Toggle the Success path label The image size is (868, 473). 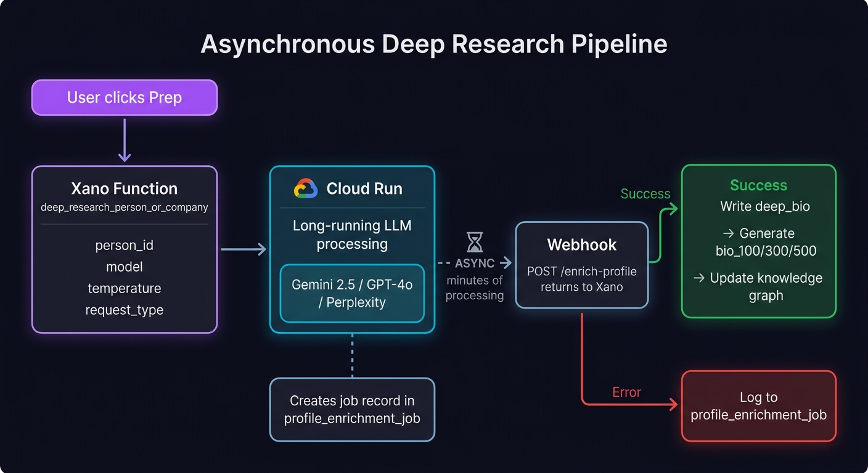(645, 193)
